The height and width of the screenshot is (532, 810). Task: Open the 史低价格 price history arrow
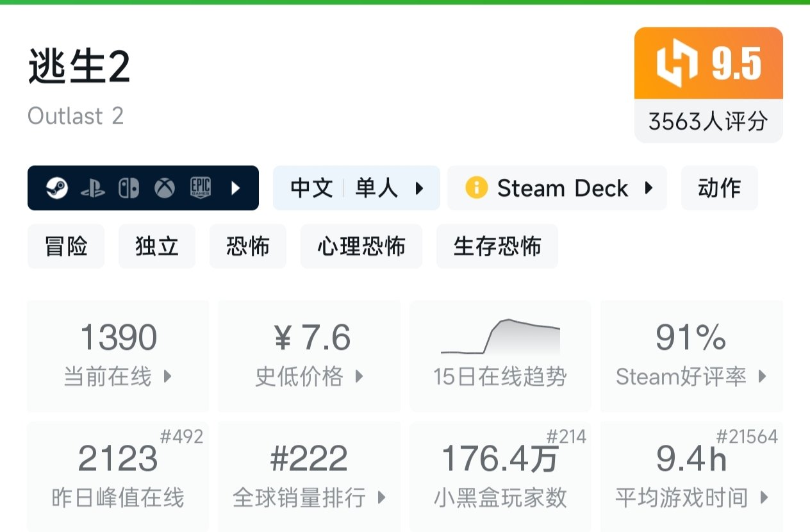[360, 376]
